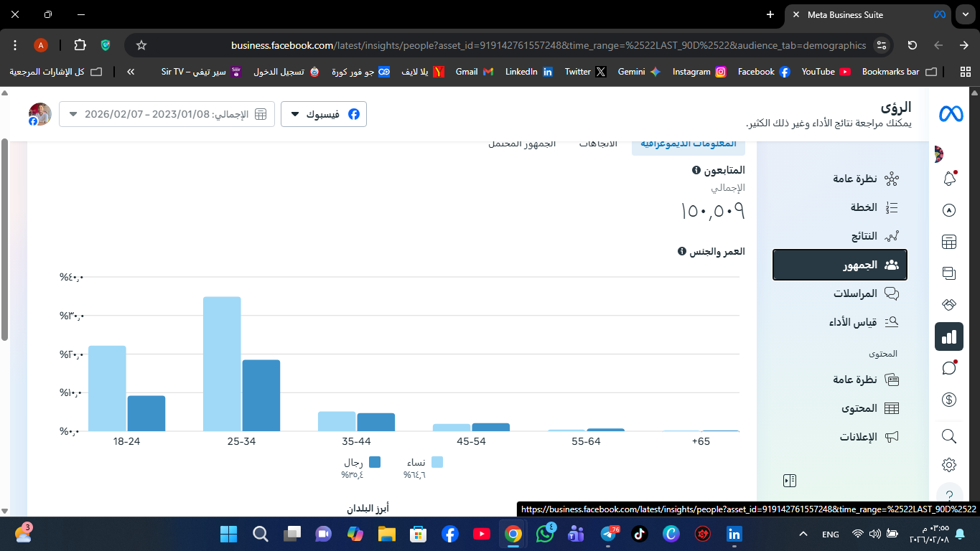
Task: Open notifications bell in Meta sidebar
Action: (x=949, y=179)
